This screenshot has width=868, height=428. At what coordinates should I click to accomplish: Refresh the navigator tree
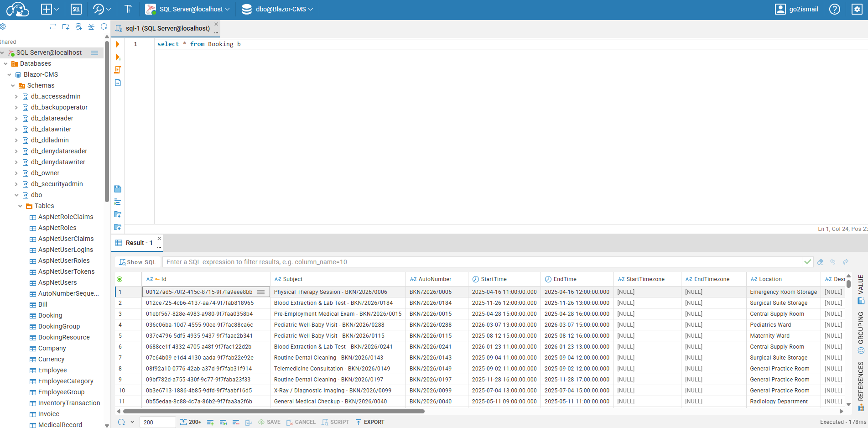[104, 27]
